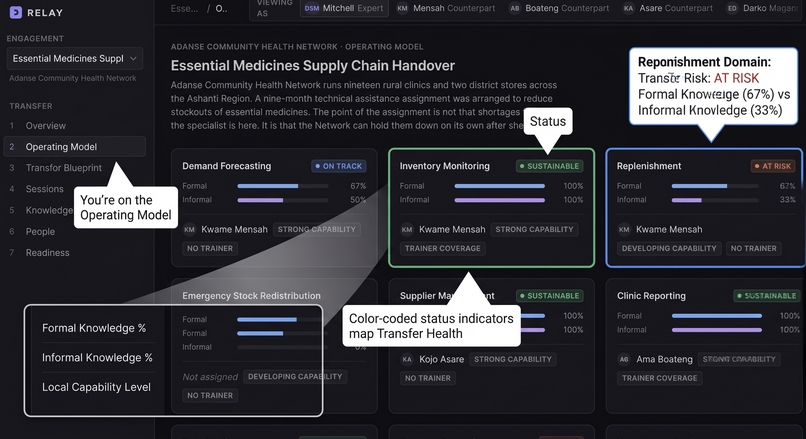Viewport: 806px width, 439px height.
Task: Click the DSM badge next to Mitchell Expert
Action: 312,8
